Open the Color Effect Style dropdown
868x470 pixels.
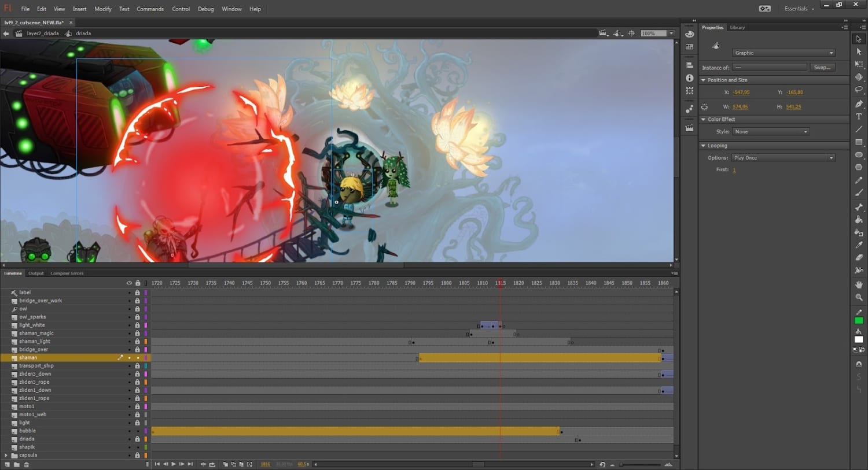pyautogui.click(x=771, y=132)
